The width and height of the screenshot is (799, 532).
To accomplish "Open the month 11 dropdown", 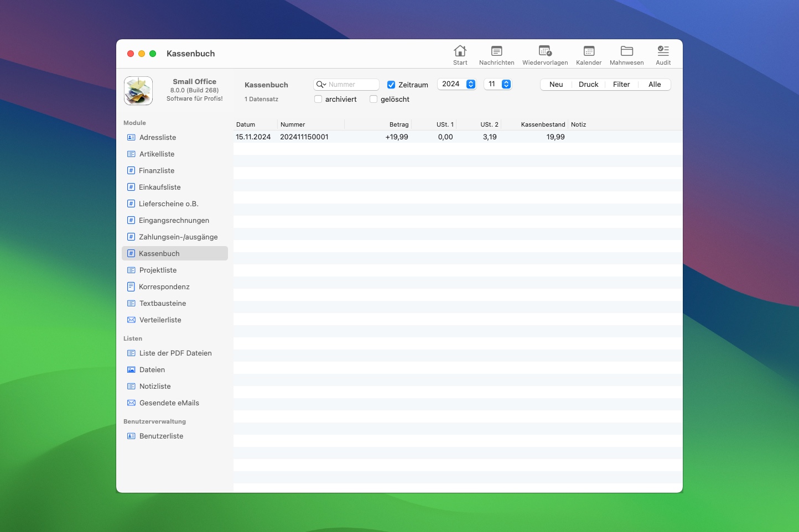I will (497, 84).
